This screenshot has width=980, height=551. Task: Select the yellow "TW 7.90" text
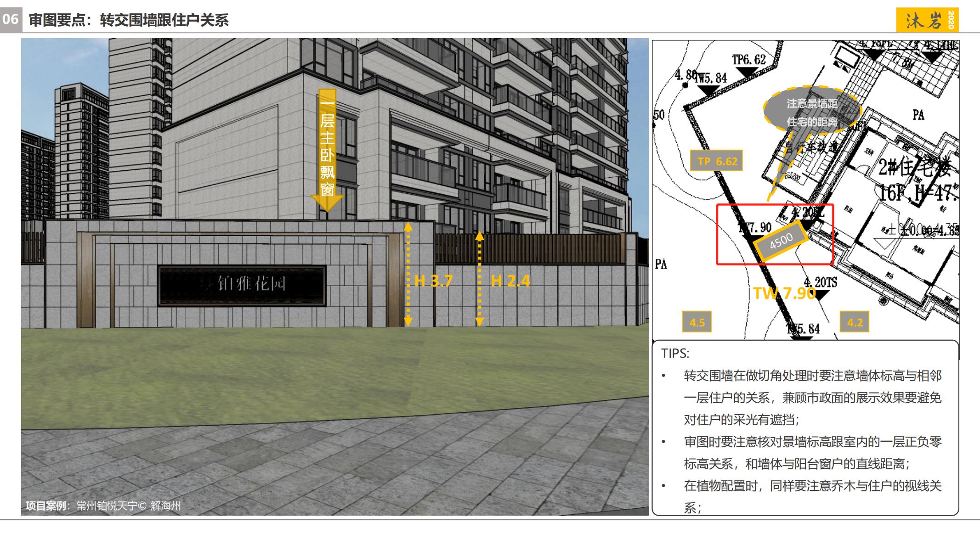[785, 293]
